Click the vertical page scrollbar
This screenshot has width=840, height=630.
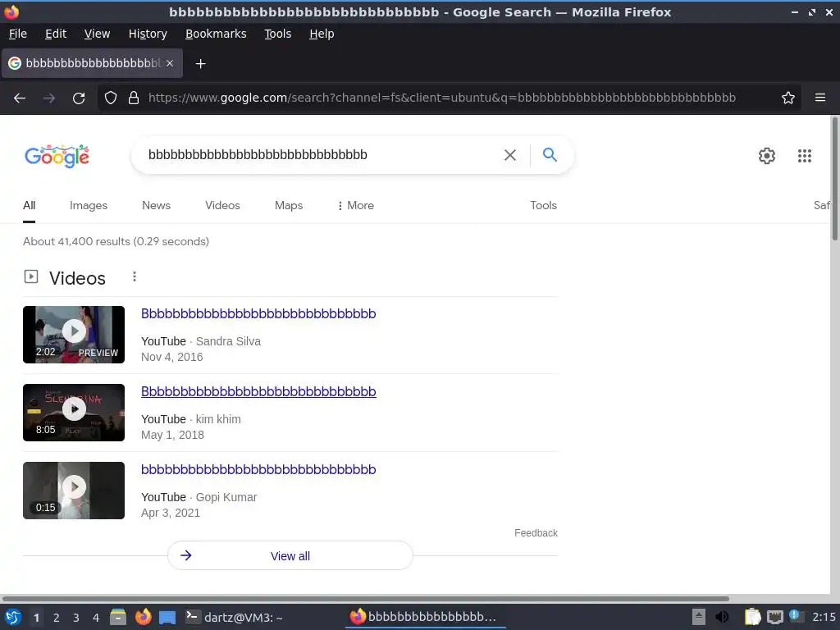point(834,180)
